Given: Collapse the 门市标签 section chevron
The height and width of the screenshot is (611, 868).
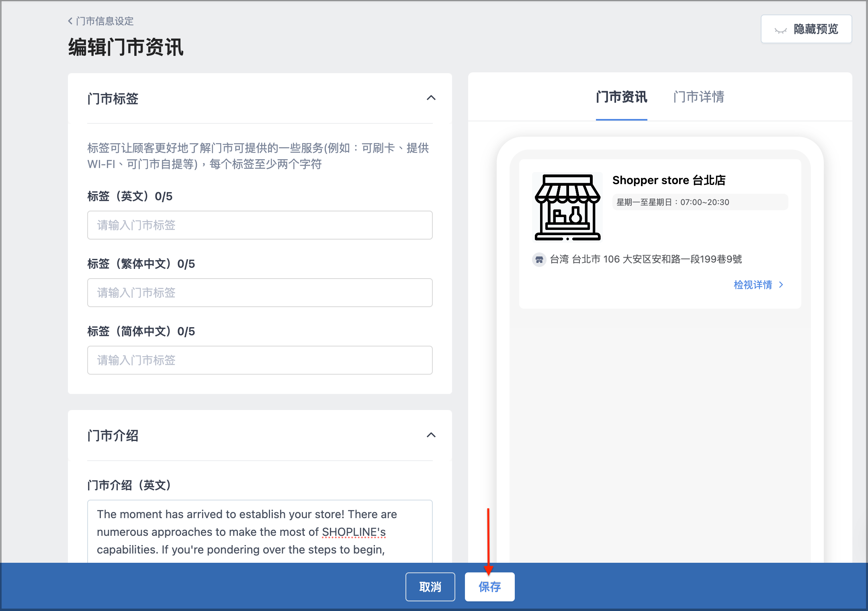Looking at the screenshot, I should point(431,98).
